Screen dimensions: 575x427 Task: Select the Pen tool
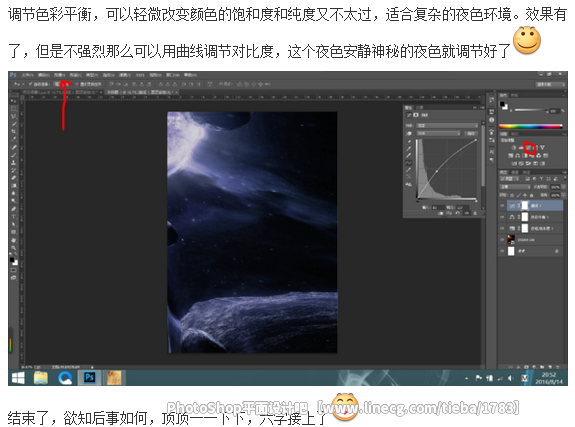click(14, 208)
